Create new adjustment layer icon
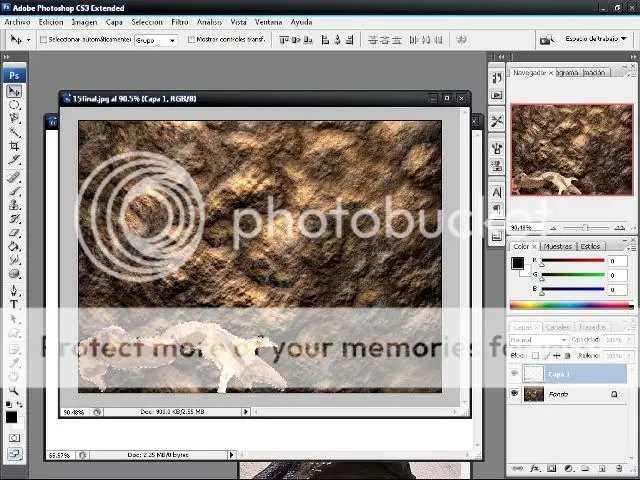This screenshot has height=480, width=640. tap(568, 468)
